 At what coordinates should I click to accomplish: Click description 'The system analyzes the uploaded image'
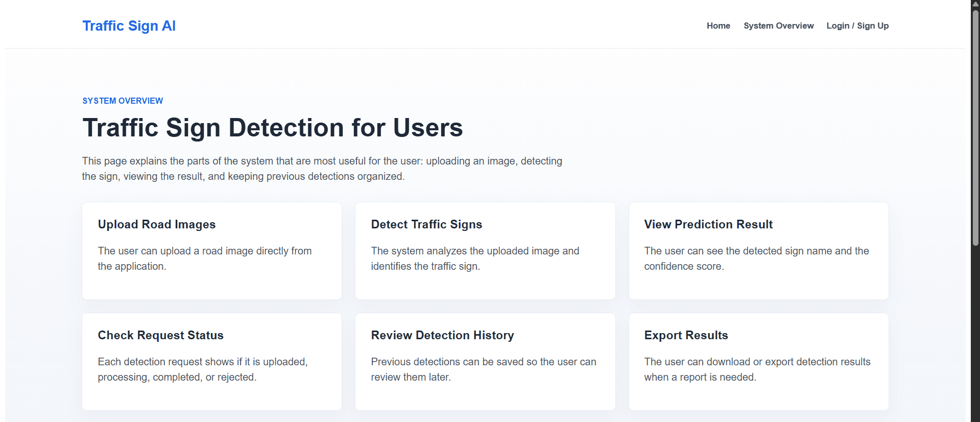[x=475, y=259]
